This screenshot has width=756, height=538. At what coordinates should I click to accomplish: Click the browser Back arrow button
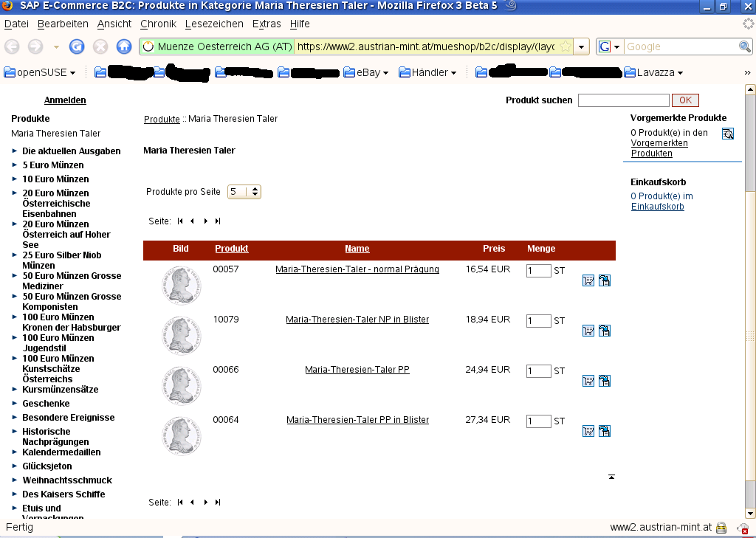tap(12, 46)
